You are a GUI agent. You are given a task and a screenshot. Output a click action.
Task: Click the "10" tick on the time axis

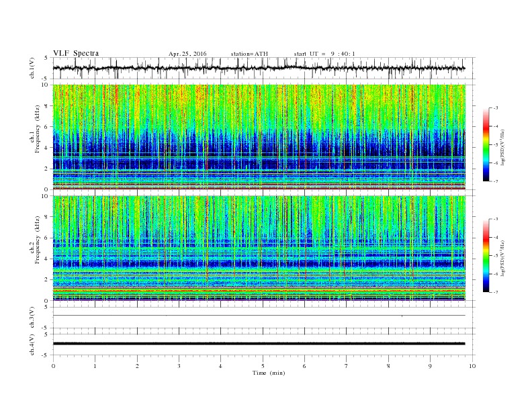(472, 366)
